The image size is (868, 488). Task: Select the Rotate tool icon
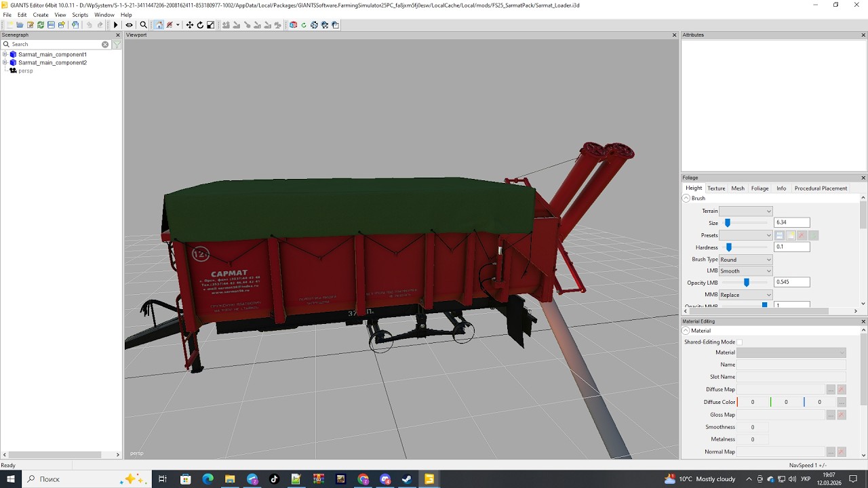point(200,25)
